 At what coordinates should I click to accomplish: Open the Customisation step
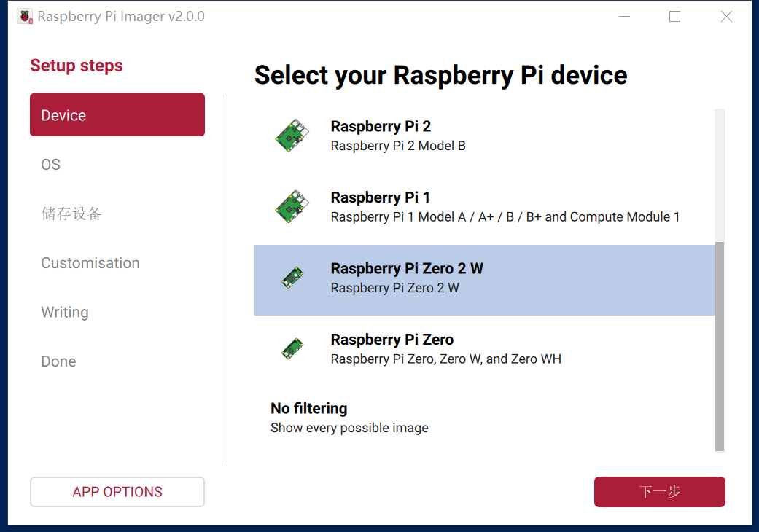click(x=90, y=263)
